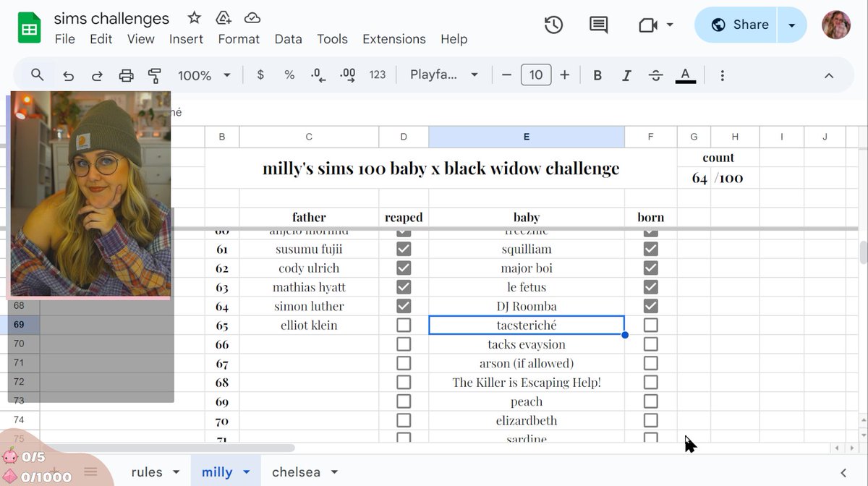Open the chelsea sheet tab menu arrow
The image size is (868, 486).
click(x=334, y=472)
